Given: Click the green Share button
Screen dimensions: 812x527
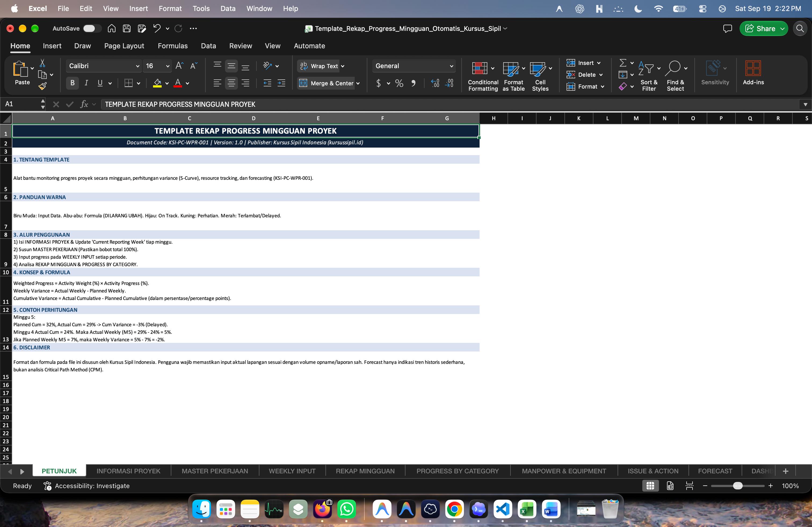Looking at the screenshot, I should [764, 29].
